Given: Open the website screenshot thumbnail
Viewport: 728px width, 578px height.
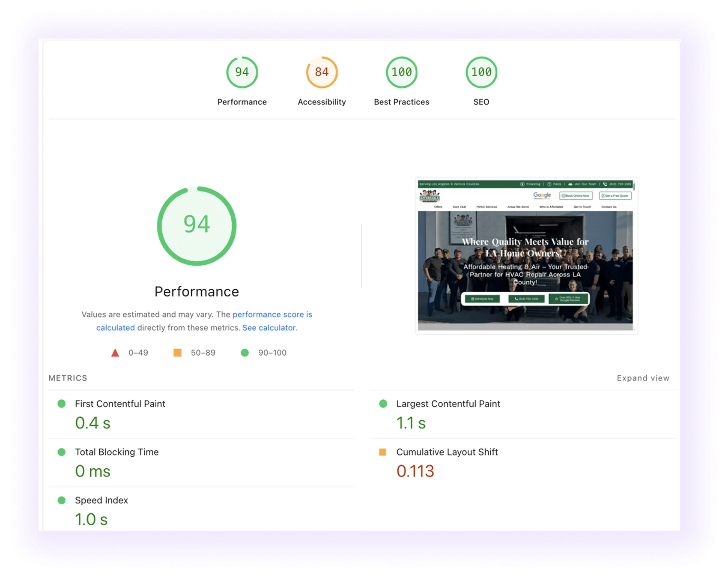Looking at the screenshot, I should (x=526, y=255).
